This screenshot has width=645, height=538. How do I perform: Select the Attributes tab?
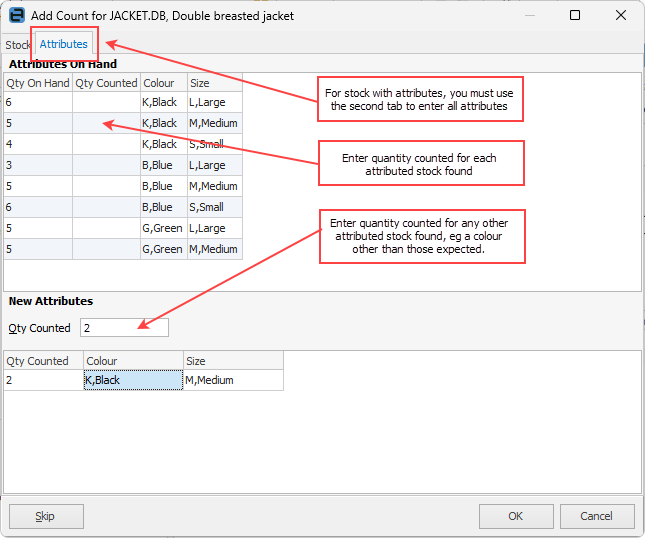(64, 44)
